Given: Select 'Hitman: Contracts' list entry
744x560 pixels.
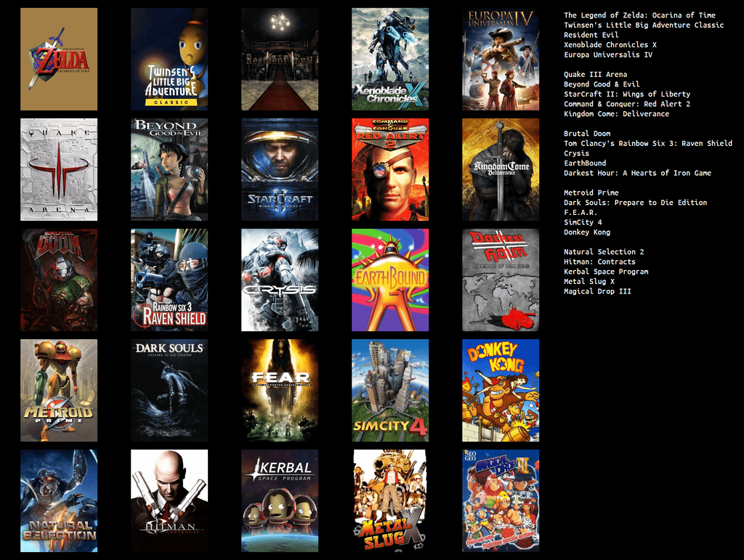Looking at the screenshot, I should [599, 261].
